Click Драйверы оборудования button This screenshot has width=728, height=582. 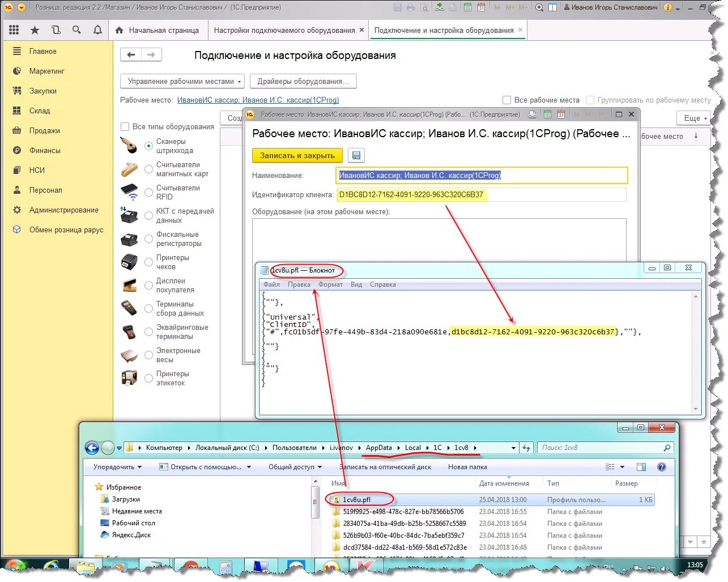click(303, 81)
